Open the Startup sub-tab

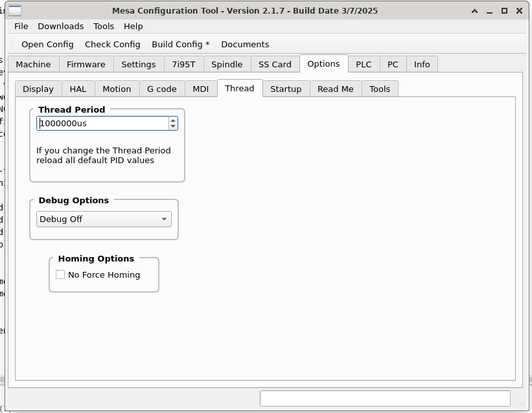(286, 89)
